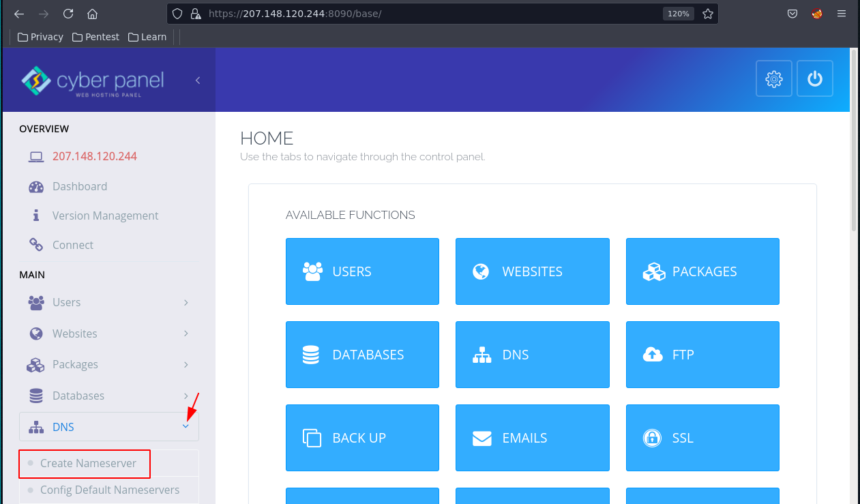
Task: Open the Pocket save icon
Action: [x=792, y=14]
